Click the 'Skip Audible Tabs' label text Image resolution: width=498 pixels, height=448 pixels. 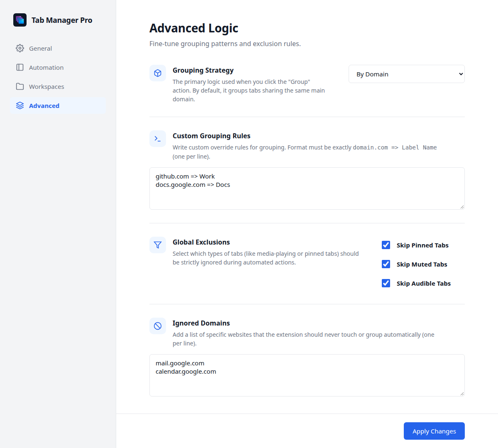pyautogui.click(x=423, y=284)
